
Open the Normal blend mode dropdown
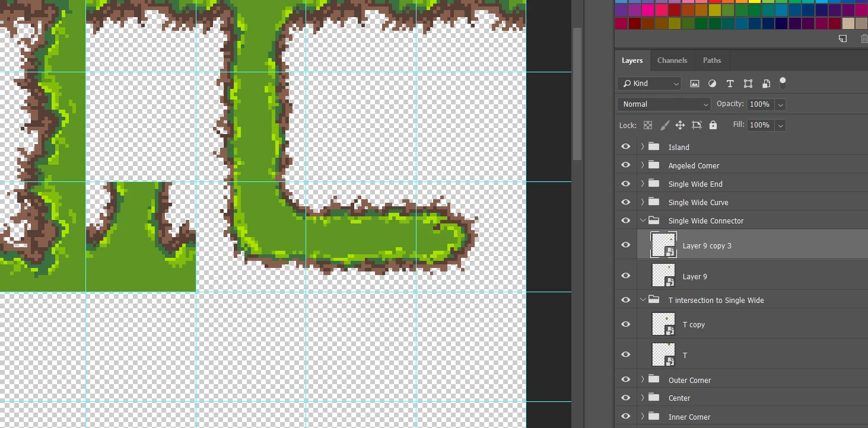(664, 104)
